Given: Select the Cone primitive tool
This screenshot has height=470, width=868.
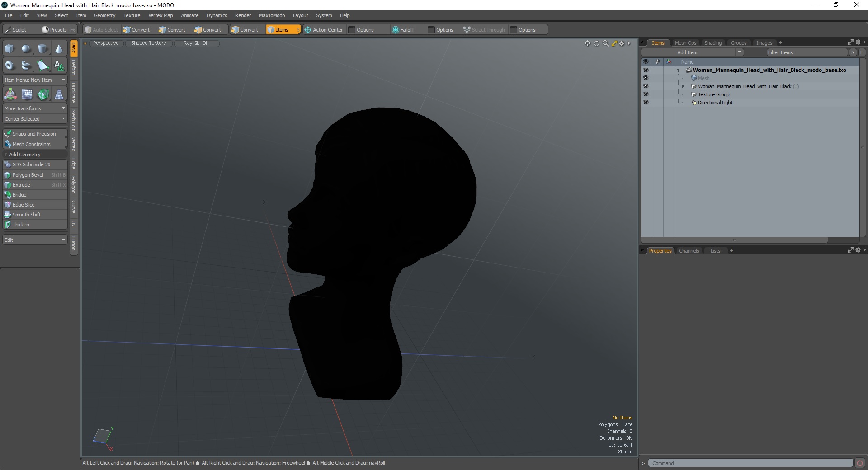Looking at the screenshot, I should click(59, 49).
